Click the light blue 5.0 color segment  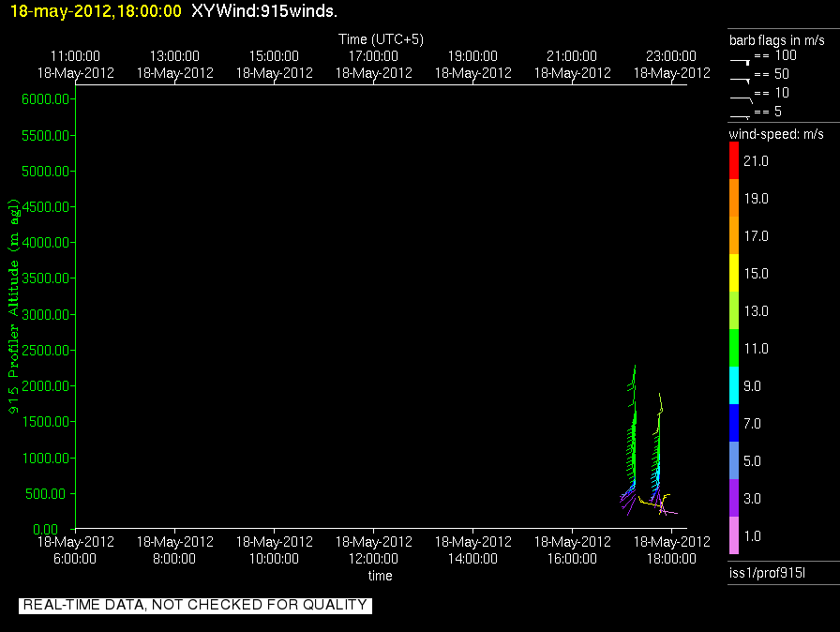pyautogui.click(x=734, y=460)
